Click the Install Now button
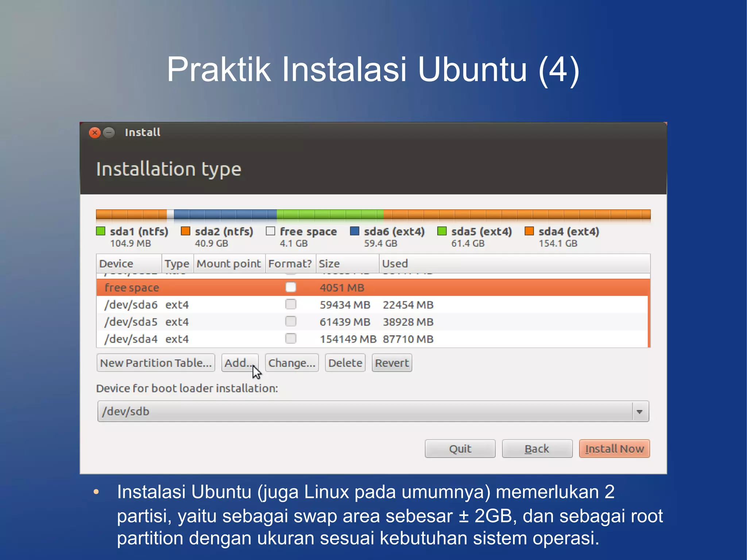This screenshot has height=560, width=747. 614,448
